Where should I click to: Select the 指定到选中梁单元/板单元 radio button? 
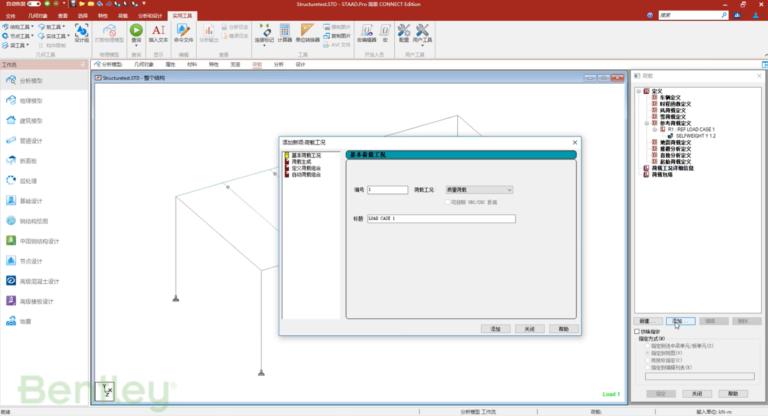(x=648, y=346)
